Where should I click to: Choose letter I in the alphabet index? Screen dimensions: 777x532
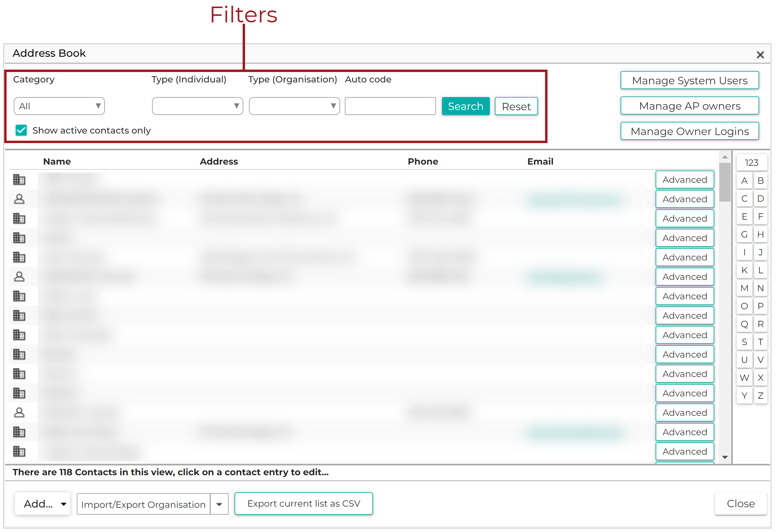tap(744, 252)
